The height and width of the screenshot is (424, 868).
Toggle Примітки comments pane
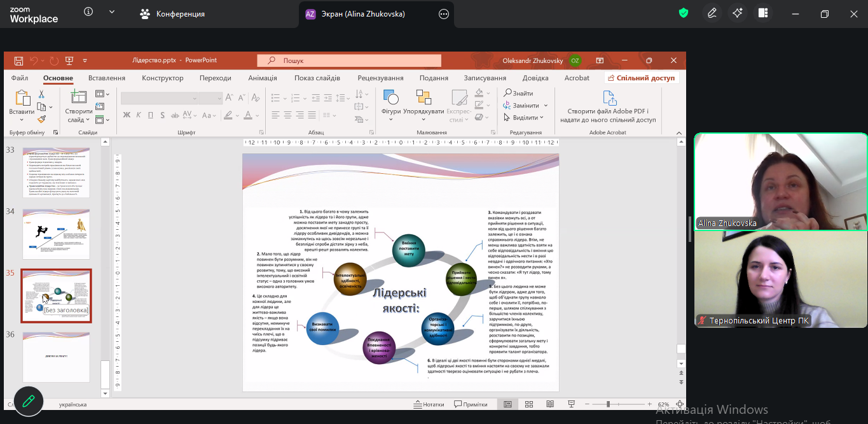tap(471, 404)
